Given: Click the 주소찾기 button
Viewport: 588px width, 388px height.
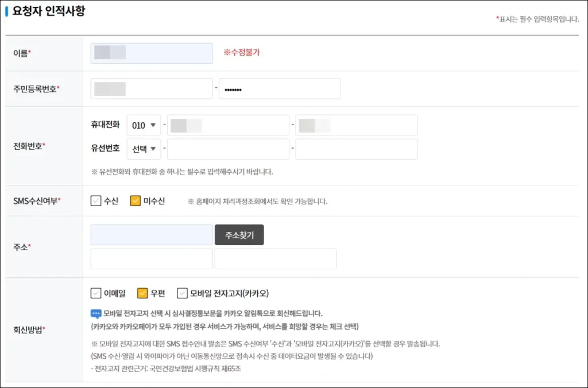Looking at the screenshot, I should (x=239, y=235).
